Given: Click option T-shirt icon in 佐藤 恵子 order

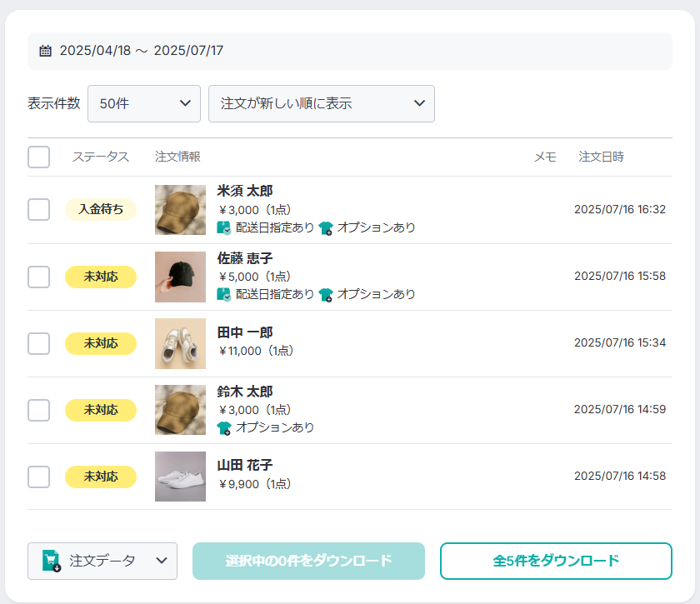Looking at the screenshot, I should point(326,295).
